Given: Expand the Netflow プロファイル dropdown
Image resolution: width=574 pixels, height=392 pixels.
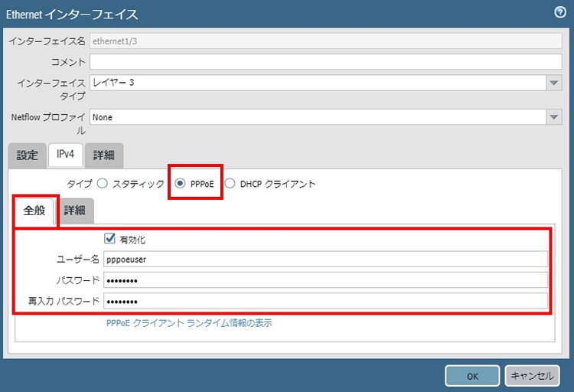Looking at the screenshot, I should 555,117.
